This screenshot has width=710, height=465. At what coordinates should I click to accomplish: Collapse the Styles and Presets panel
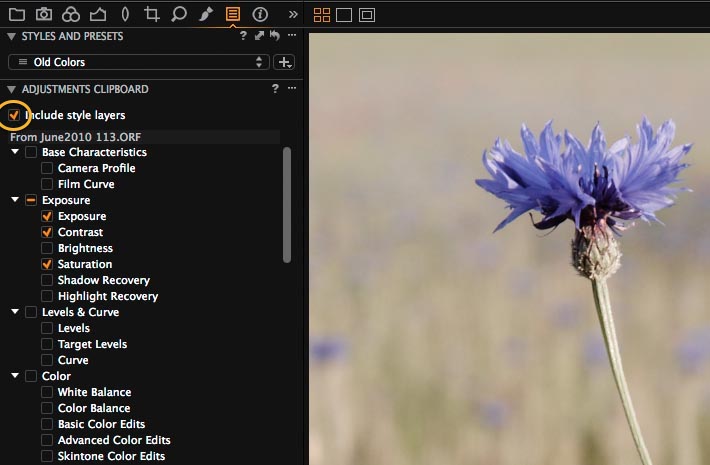pyautogui.click(x=12, y=36)
